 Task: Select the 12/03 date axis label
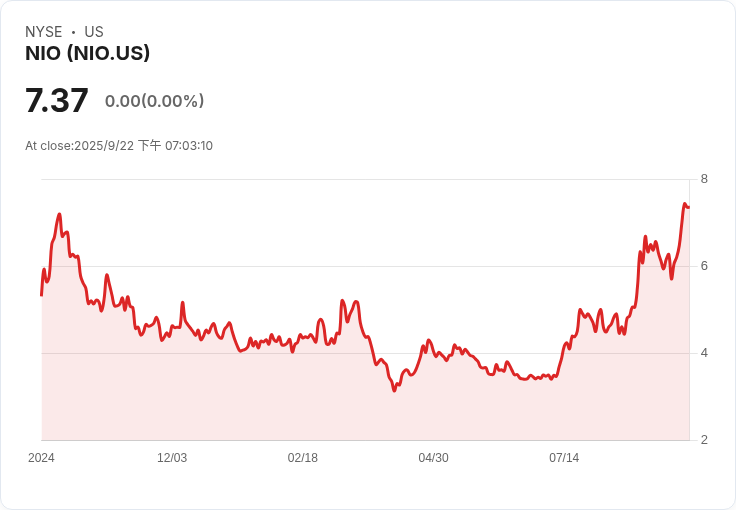coord(172,458)
